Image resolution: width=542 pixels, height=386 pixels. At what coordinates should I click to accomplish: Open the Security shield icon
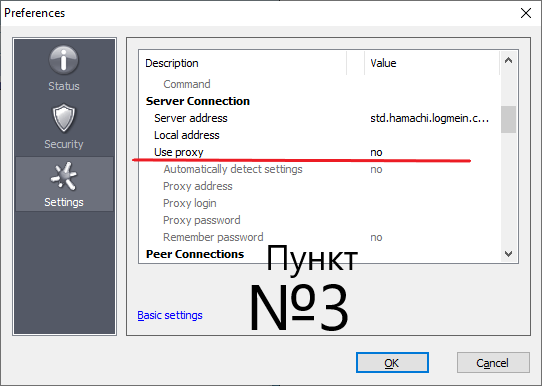(x=64, y=118)
